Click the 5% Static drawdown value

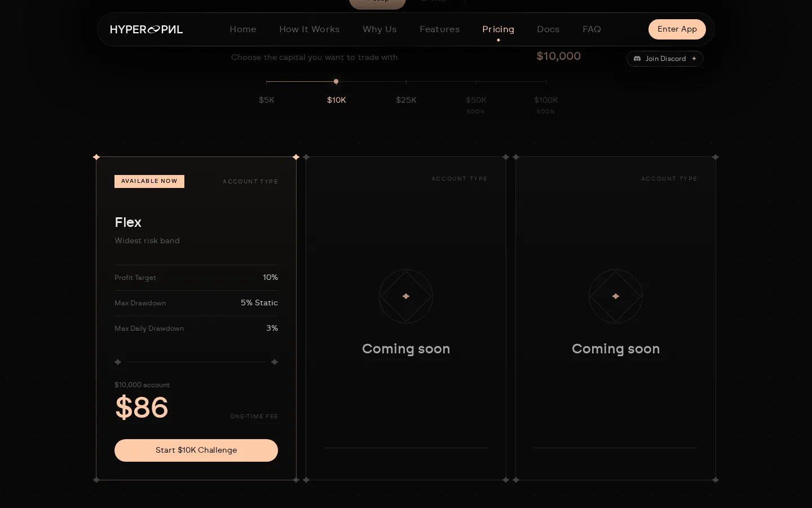click(x=259, y=303)
